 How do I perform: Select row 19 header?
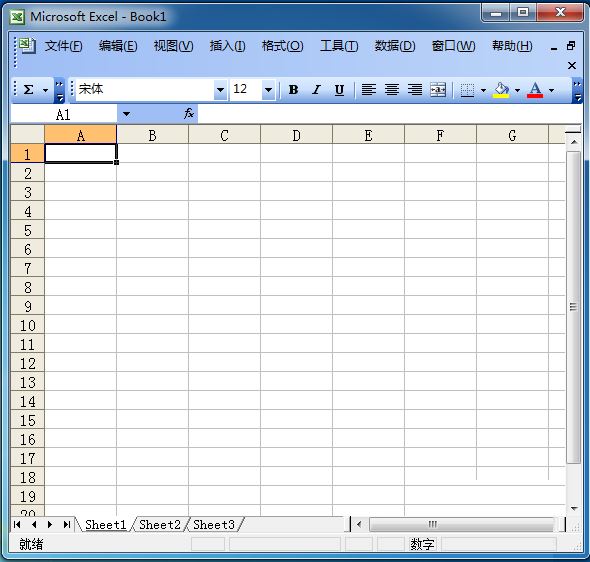tap(27, 496)
